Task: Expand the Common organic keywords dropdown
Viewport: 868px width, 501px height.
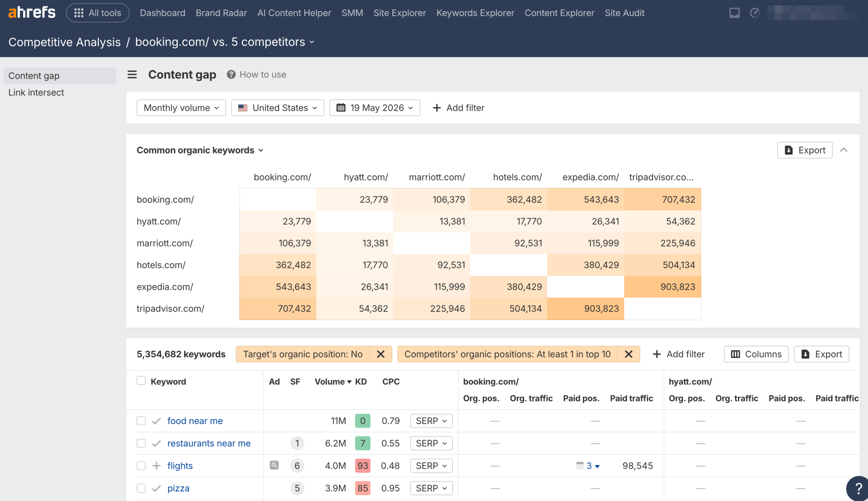Action: click(200, 150)
